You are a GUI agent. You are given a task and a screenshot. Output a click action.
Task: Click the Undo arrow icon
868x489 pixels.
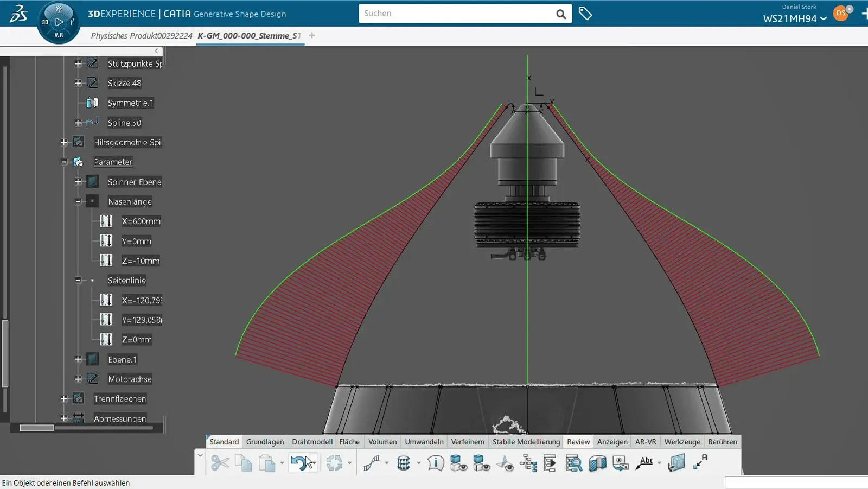pos(300,463)
